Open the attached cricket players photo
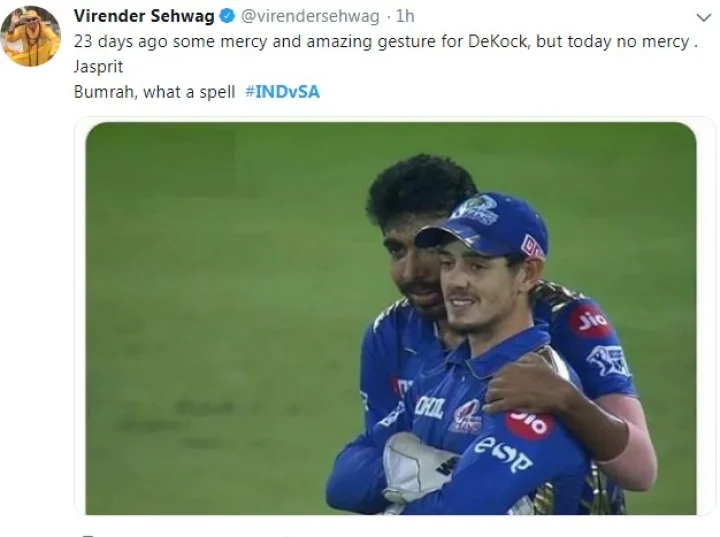720x537 pixels. pos(391,318)
